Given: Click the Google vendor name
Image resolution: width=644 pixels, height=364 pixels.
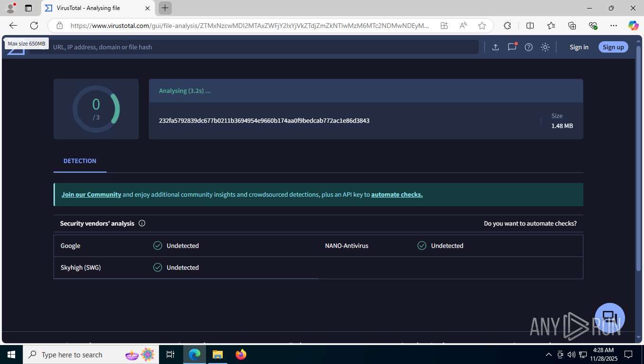Looking at the screenshot, I should (71, 246).
